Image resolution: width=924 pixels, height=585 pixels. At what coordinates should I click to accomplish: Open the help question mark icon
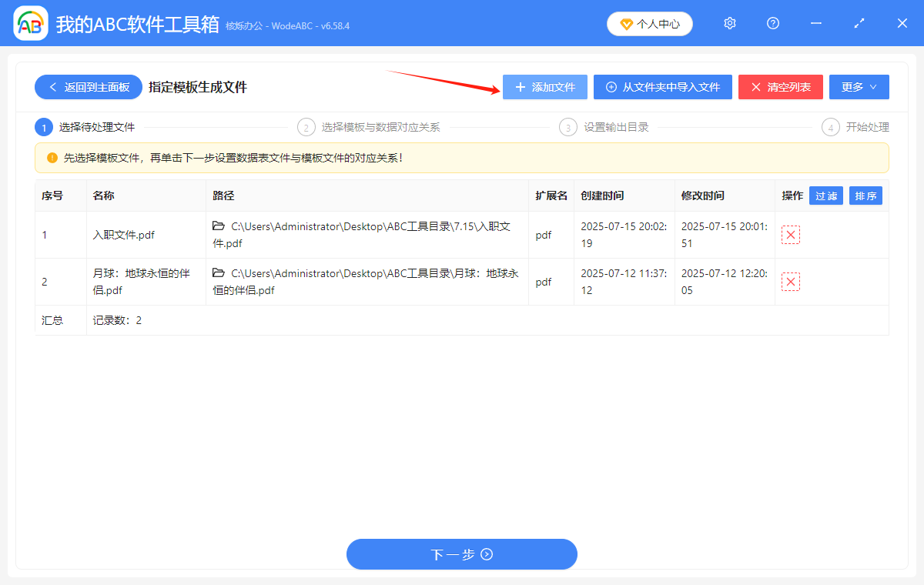point(772,23)
